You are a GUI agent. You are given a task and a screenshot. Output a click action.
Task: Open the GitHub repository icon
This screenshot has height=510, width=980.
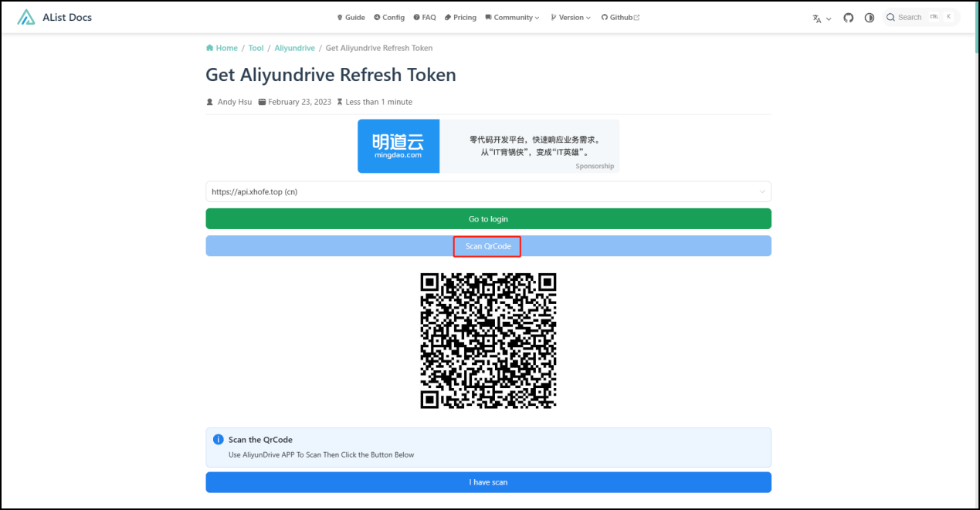[x=848, y=17]
